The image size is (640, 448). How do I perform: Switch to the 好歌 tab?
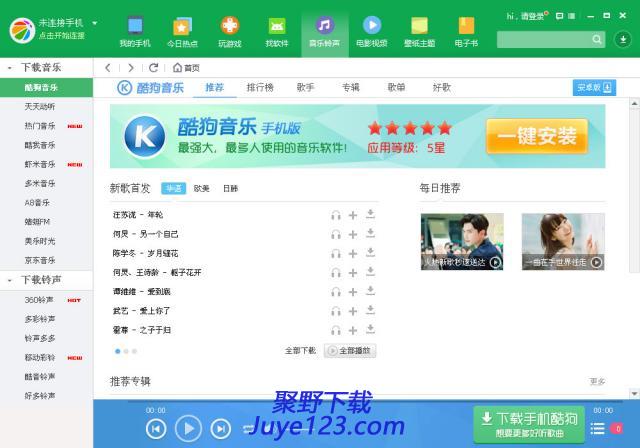pos(442,87)
